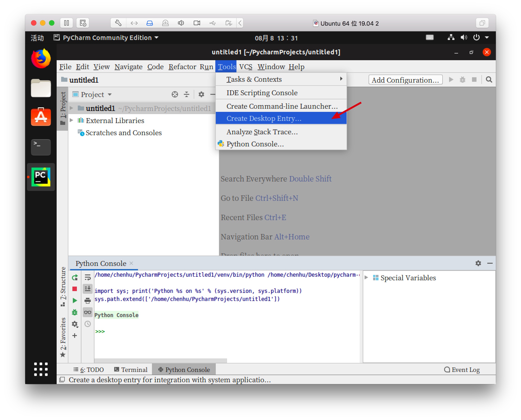Open the volume indicator in the top bar
The image size is (521, 420).
pyautogui.click(x=464, y=38)
